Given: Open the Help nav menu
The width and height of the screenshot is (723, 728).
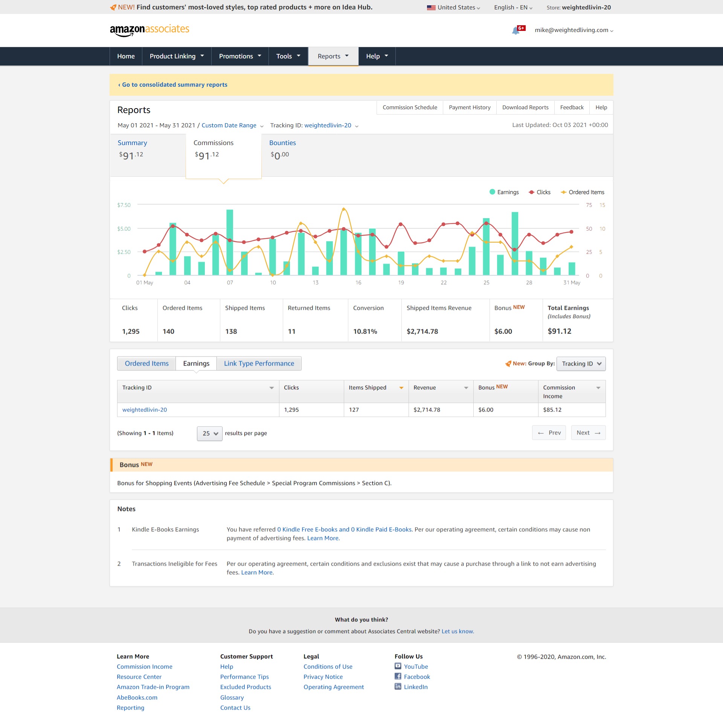Looking at the screenshot, I should coord(377,56).
